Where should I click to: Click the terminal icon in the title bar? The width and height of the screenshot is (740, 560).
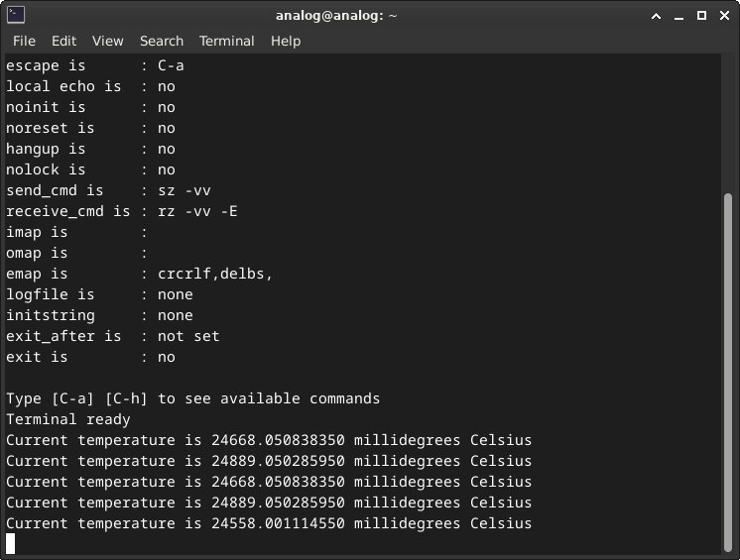(14, 15)
